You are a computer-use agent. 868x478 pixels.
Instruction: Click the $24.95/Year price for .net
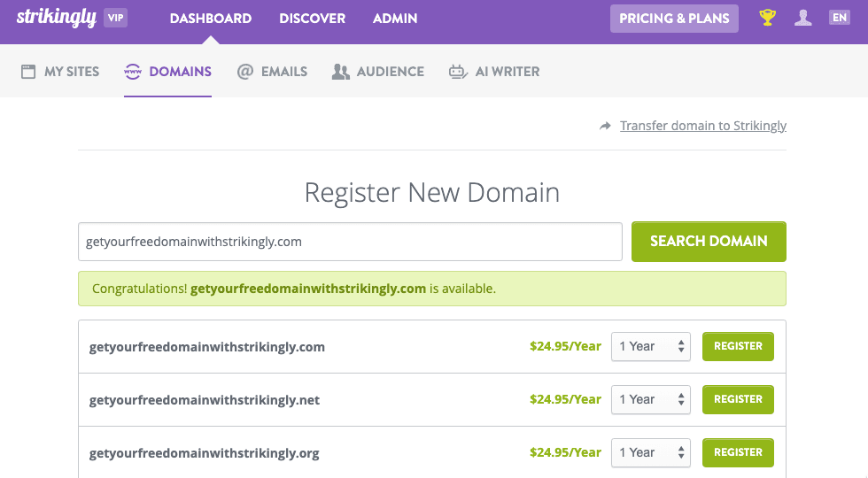click(565, 399)
